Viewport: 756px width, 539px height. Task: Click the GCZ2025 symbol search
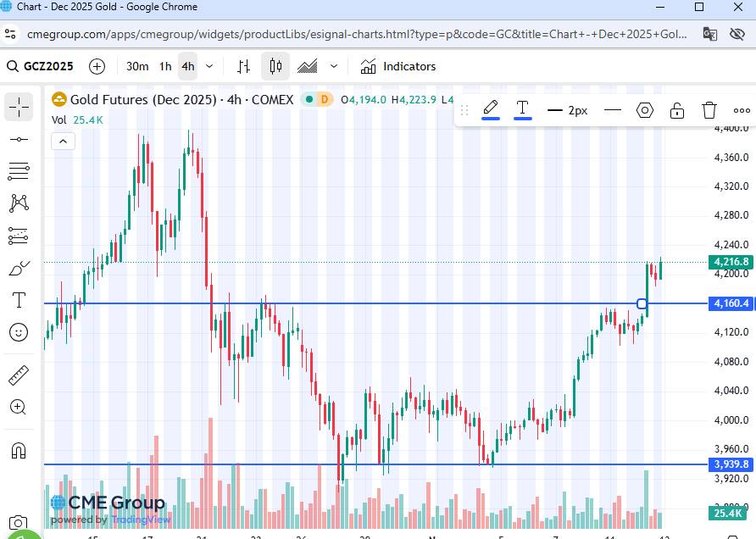click(41, 66)
